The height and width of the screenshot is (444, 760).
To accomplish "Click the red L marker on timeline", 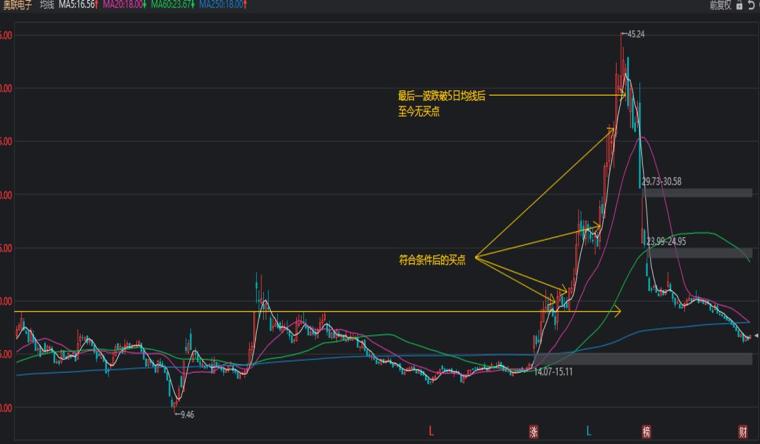I will [431, 431].
